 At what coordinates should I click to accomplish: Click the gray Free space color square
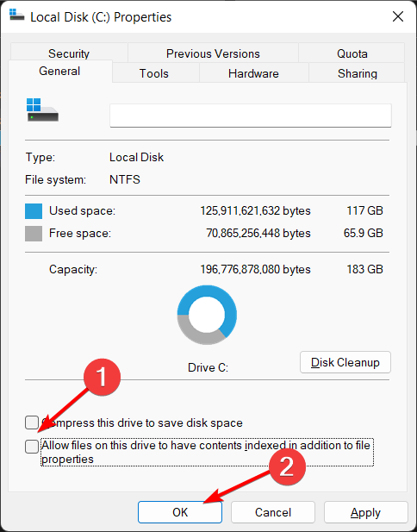coord(34,234)
